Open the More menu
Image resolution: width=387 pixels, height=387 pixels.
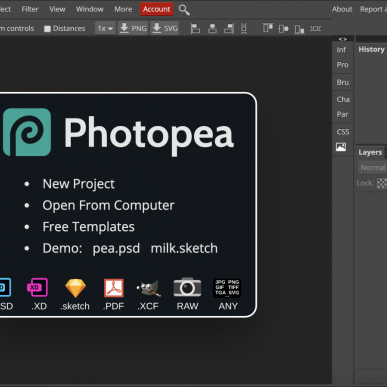(123, 9)
